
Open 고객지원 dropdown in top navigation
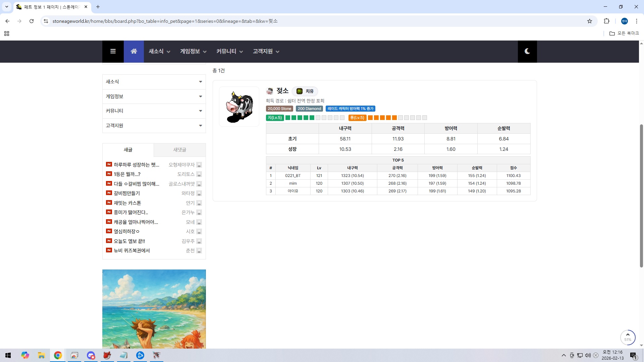point(266,51)
